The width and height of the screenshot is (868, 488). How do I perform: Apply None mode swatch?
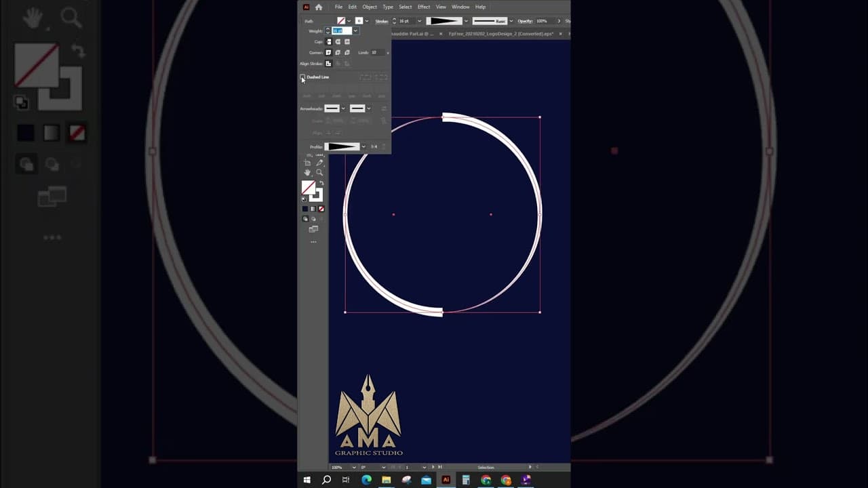pos(321,209)
